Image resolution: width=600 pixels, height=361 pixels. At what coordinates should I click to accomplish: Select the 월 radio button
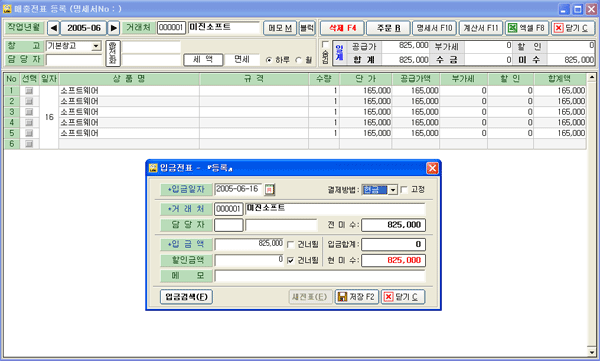(298, 60)
